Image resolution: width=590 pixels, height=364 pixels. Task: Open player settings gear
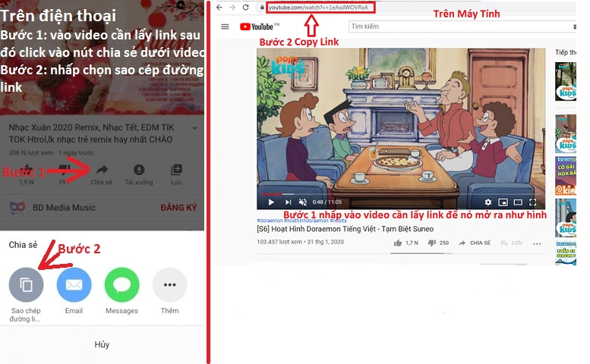point(488,202)
